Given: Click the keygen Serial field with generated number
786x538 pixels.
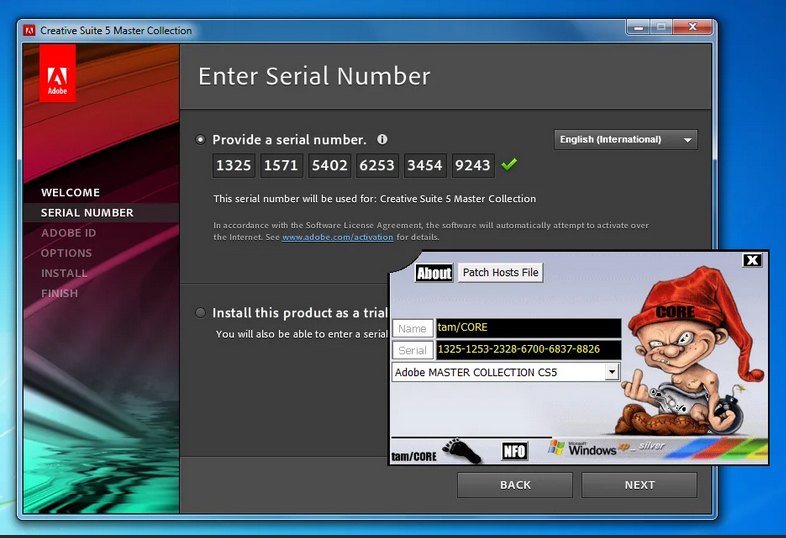Looking at the screenshot, I should pyautogui.click(x=528, y=349).
